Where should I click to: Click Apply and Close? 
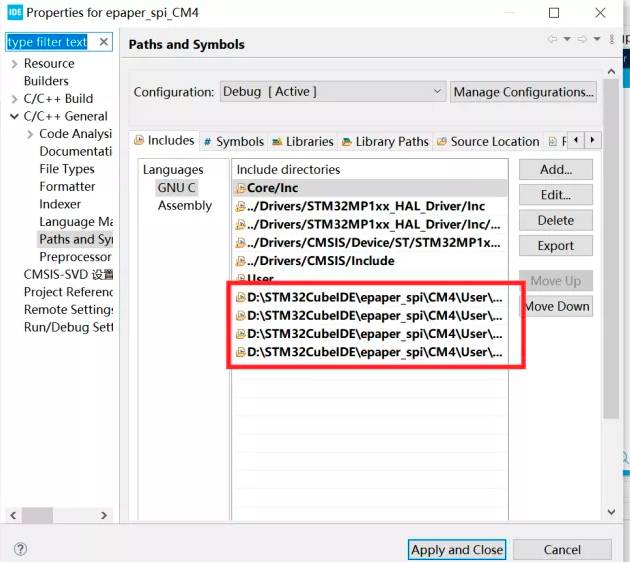click(457, 549)
